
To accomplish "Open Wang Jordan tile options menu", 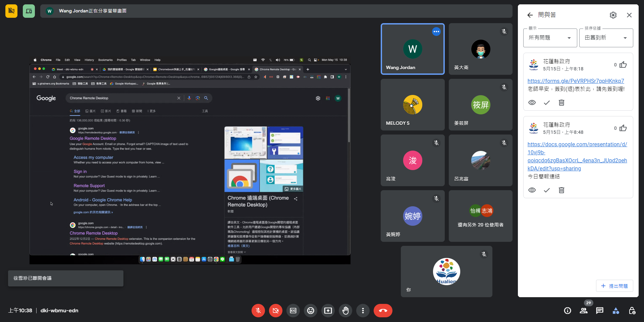I will 436,32.
